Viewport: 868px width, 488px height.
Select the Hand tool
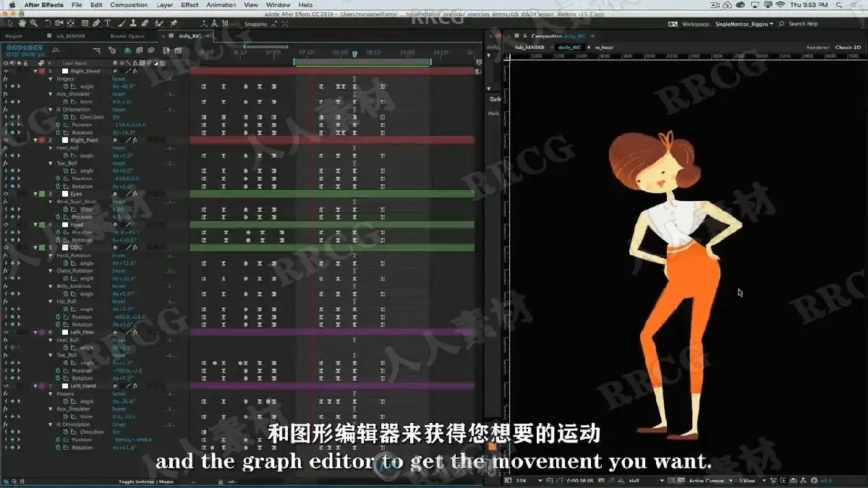[22, 24]
